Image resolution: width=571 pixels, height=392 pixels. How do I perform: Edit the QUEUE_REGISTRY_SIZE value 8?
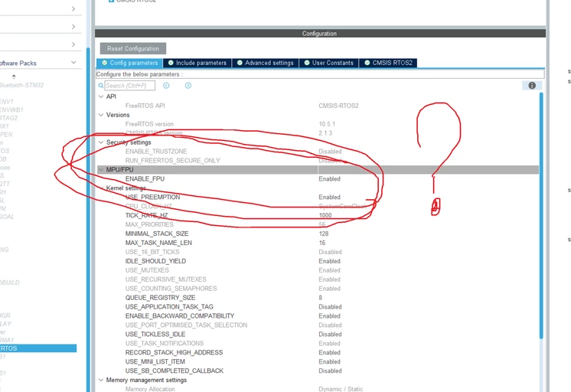click(x=321, y=298)
